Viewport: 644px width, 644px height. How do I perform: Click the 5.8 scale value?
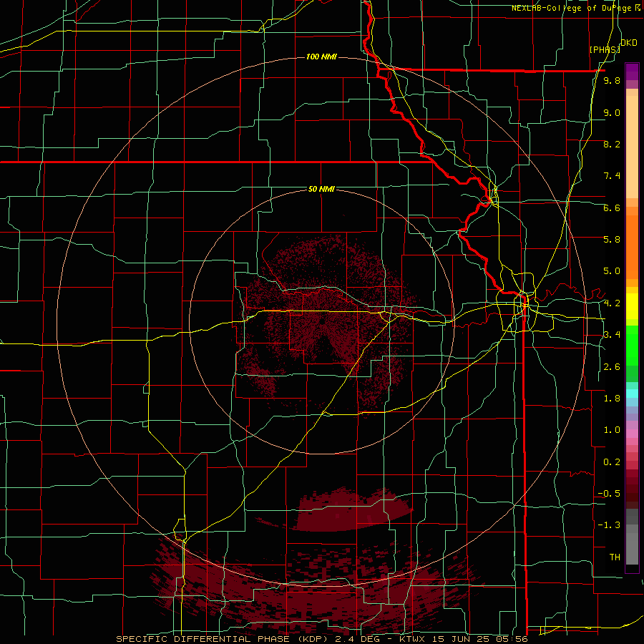(x=612, y=240)
